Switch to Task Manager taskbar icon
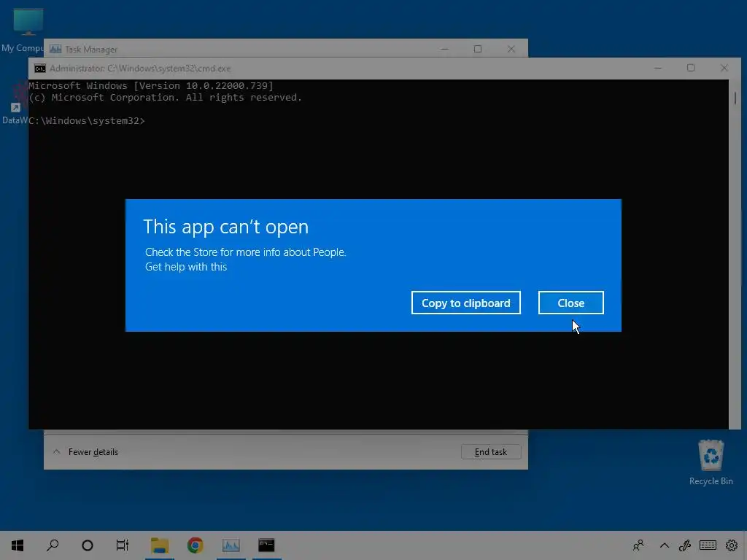The height and width of the screenshot is (560, 747). click(231, 545)
